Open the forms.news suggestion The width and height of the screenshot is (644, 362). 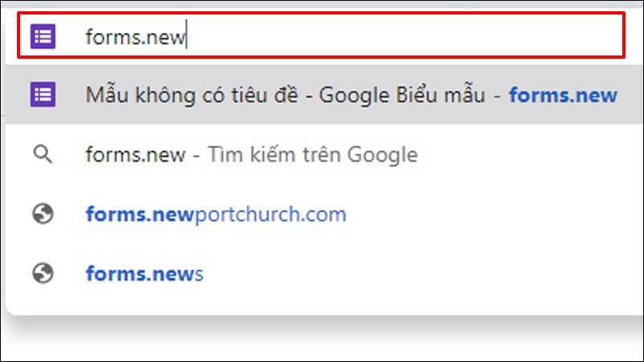[x=324, y=274]
